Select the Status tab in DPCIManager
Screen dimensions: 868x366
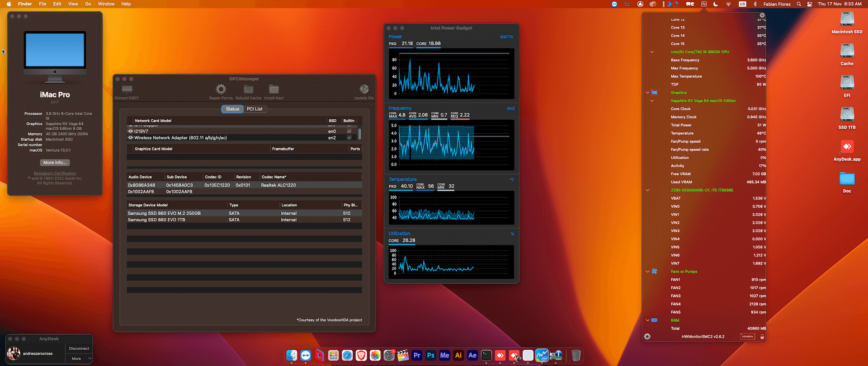click(232, 109)
